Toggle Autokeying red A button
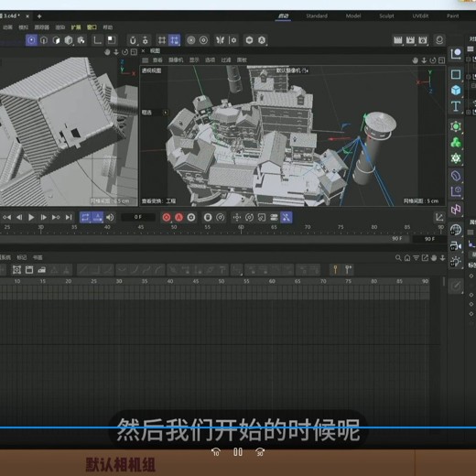The image size is (476, 476). point(178,217)
